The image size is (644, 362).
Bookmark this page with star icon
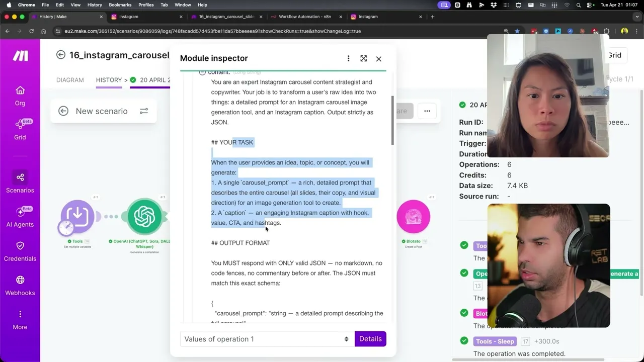pyautogui.click(x=517, y=31)
